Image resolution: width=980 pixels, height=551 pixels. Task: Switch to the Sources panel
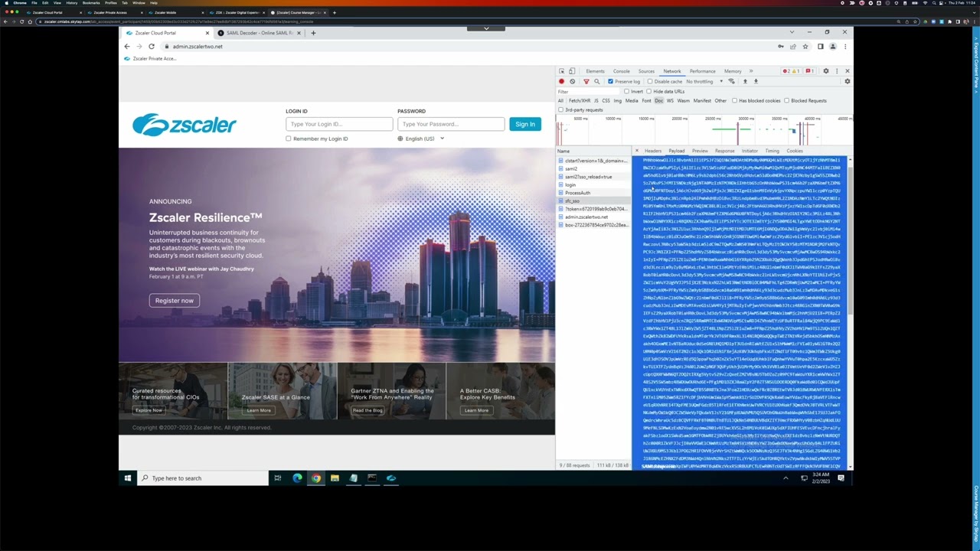coord(646,71)
